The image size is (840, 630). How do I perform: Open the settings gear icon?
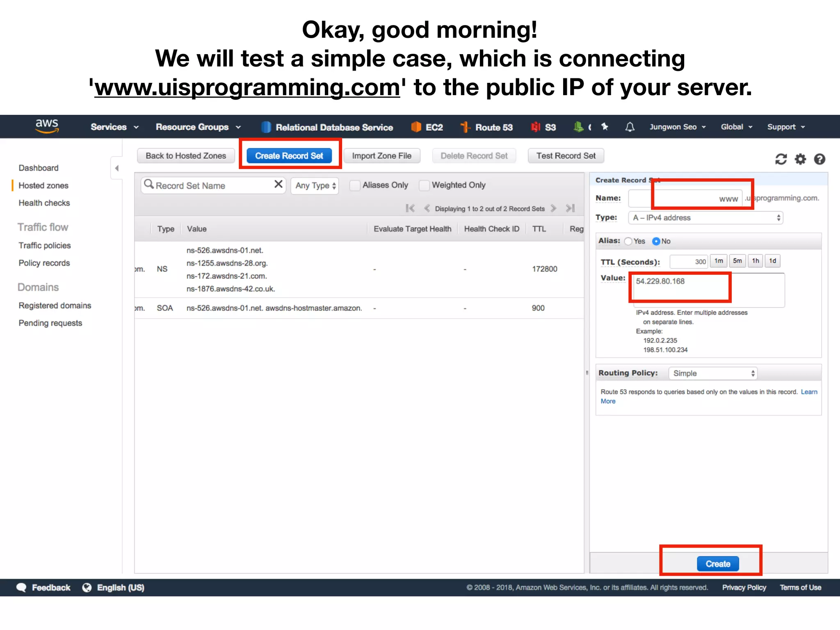point(800,159)
